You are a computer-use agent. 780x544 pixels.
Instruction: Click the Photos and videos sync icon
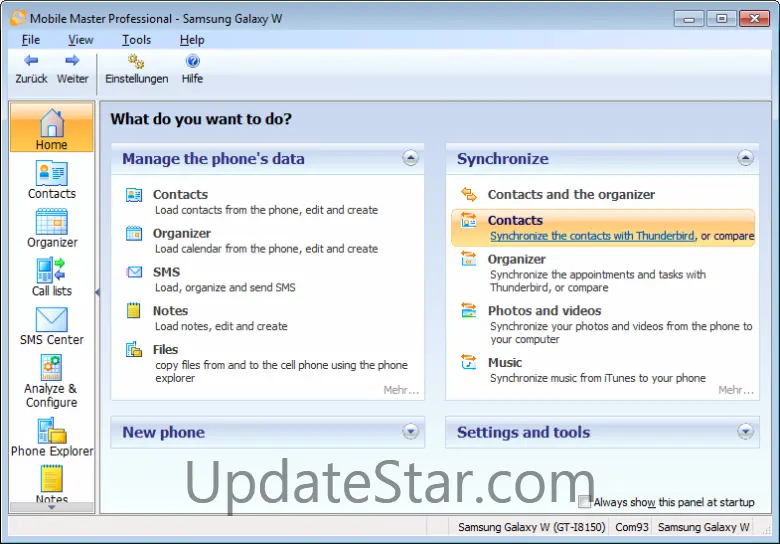tap(469, 310)
